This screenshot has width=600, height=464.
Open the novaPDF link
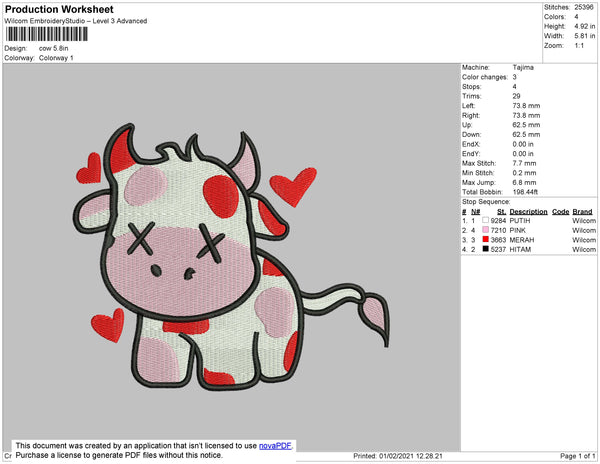point(275,446)
